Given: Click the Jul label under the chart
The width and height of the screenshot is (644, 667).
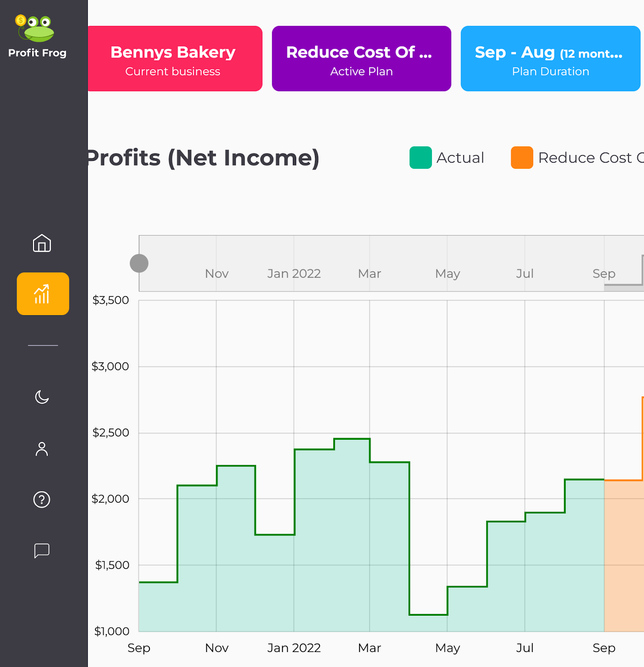Looking at the screenshot, I should (x=525, y=648).
